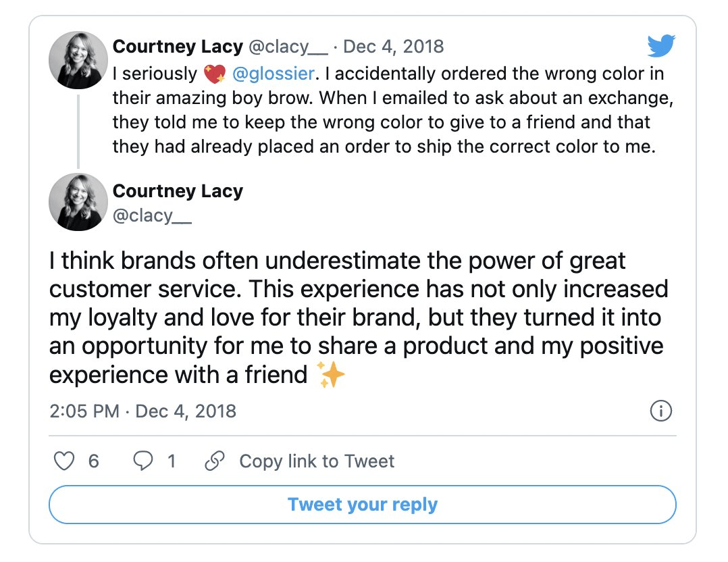Image resolution: width=728 pixels, height=562 pixels.
Task: Click the copy link chain icon
Action: (216, 461)
